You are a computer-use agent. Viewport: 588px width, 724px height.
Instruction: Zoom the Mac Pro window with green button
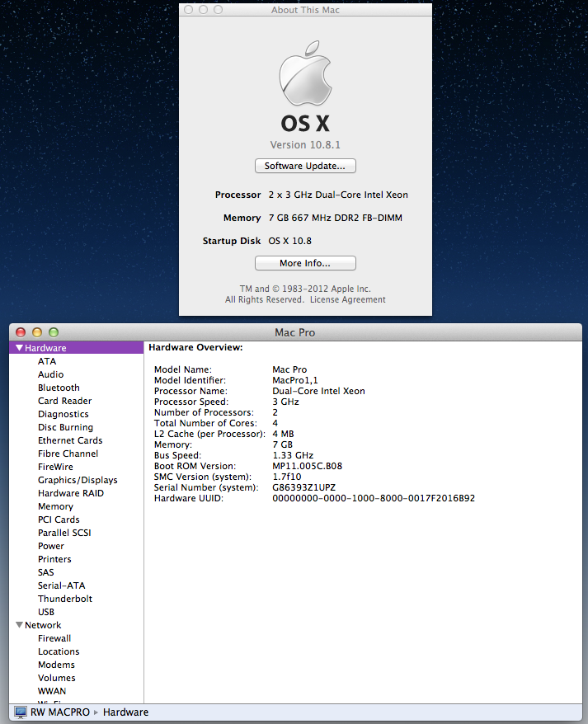coord(54,332)
